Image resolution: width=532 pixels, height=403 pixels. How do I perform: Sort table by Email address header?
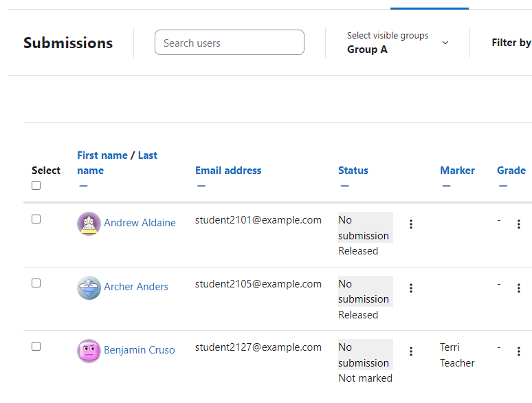coord(228,170)
